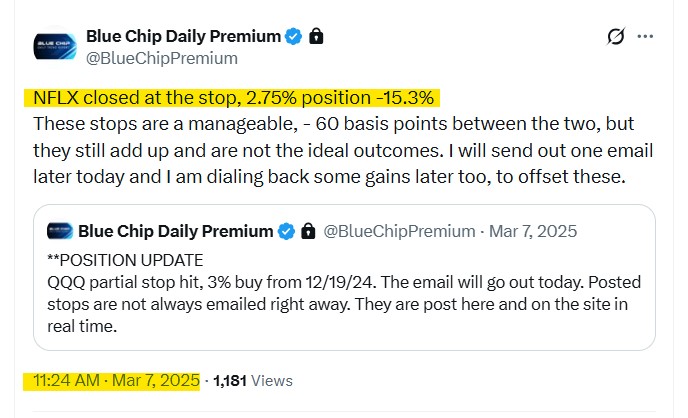Open the @BlueChipPremium handle under author name
688x418 pixels.
point(162,58)
